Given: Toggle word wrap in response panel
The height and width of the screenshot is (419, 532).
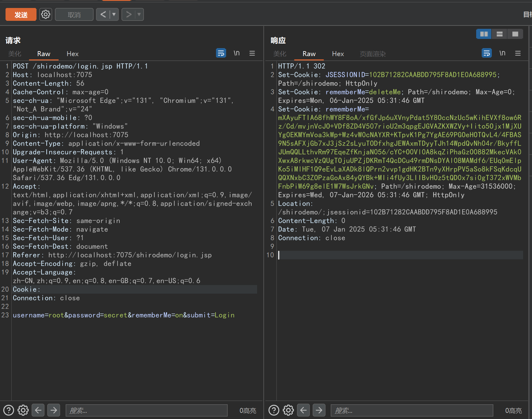Looking at the screenshot, I should pos(487,53).
